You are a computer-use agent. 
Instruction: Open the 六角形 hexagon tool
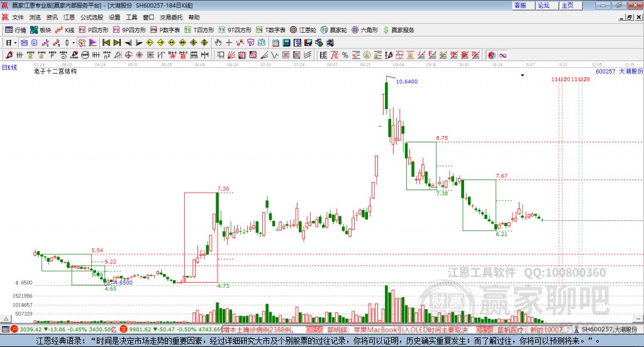click(x=364, y=30)
